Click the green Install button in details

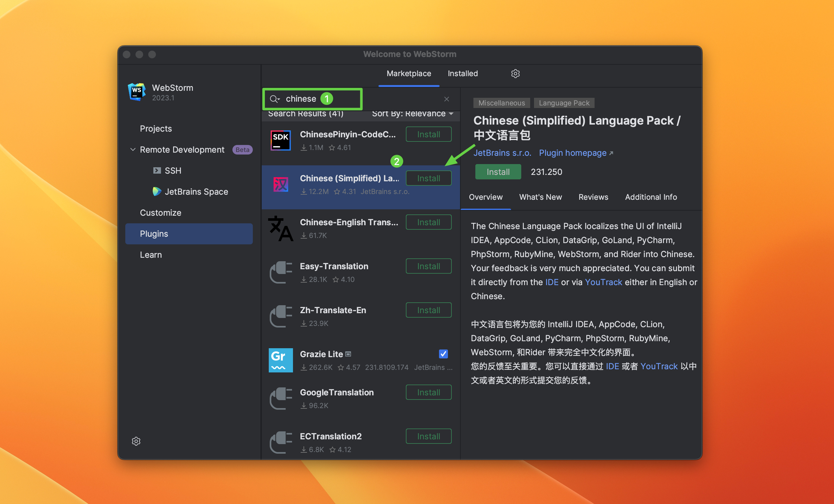click(498, 172)
